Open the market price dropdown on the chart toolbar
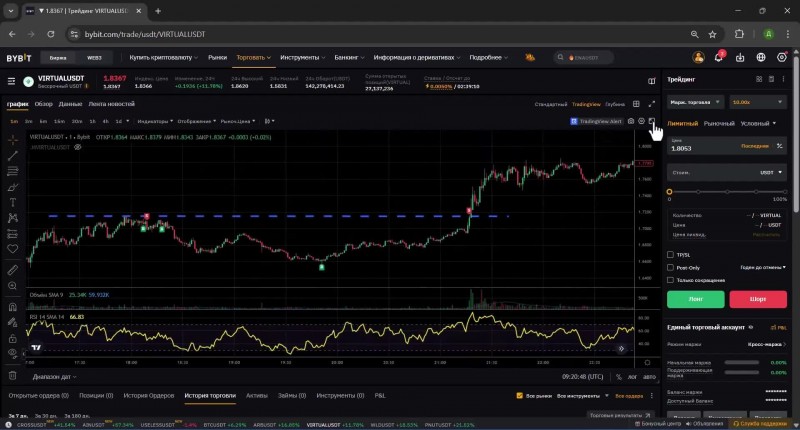Image resolution: width=800 pixels, height=430 pixels. [238, 121]
